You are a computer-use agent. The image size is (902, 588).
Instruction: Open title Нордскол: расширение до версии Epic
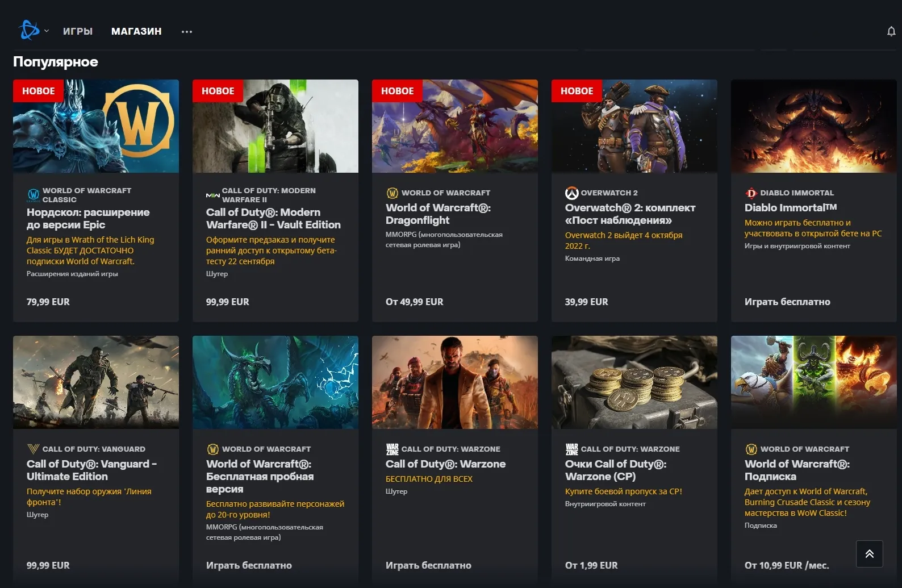coord(88,219)
